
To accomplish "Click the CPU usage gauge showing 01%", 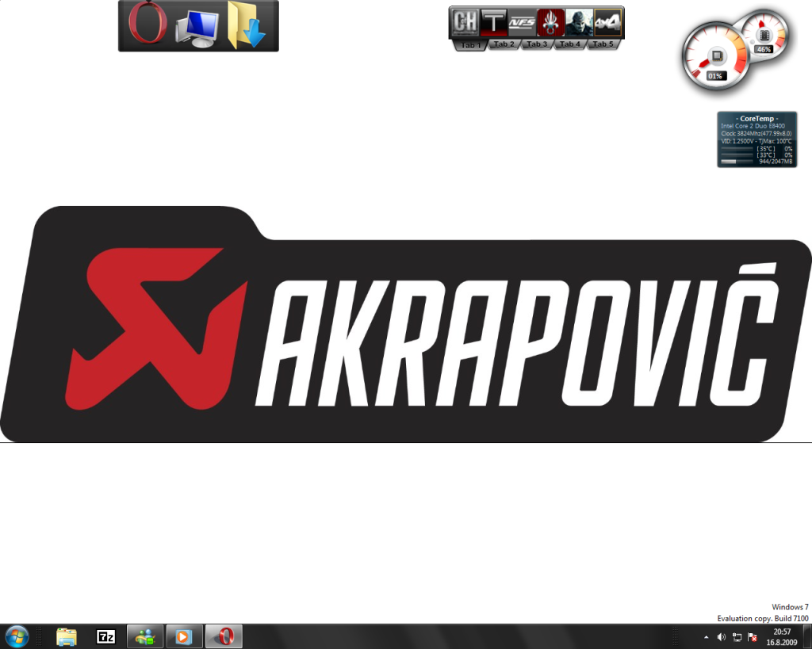I will (x=716, y=57).
